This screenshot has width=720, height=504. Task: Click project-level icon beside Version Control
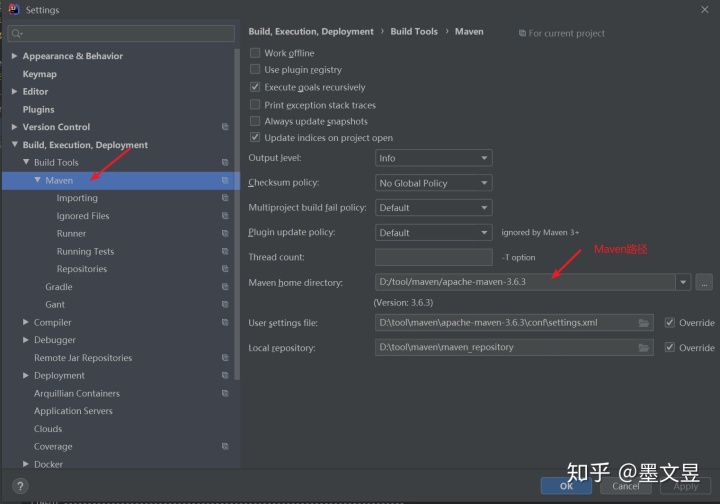(225, 127)
